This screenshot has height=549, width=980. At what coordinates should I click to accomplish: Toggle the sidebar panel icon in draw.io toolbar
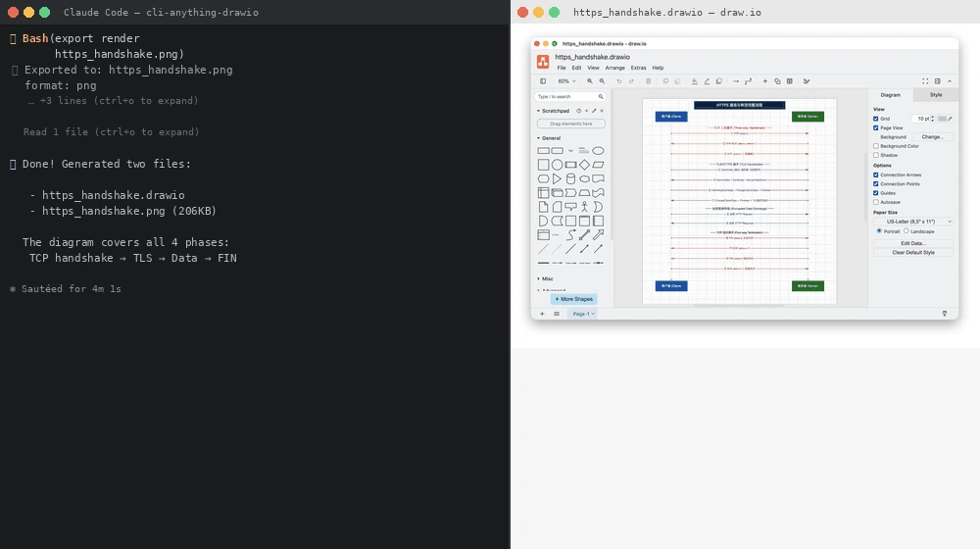click(x=543, y=81)
